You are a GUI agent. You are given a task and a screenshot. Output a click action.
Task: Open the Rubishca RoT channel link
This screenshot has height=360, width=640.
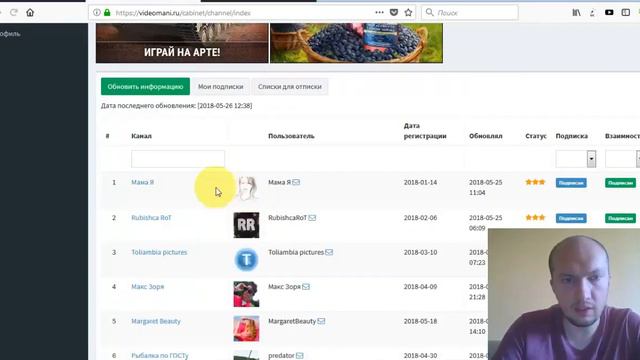click(151, 218)
